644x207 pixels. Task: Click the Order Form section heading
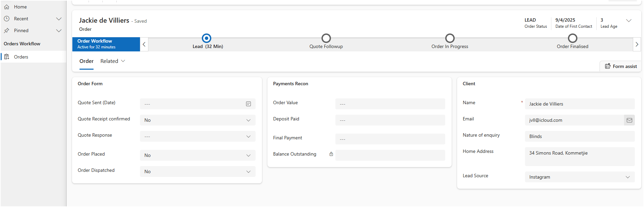[90, 84]
